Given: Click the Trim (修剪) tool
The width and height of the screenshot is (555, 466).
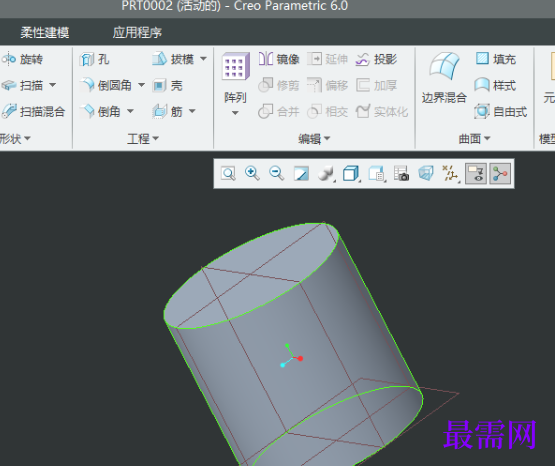Looking at the screenshot, I should coord(279,85).
